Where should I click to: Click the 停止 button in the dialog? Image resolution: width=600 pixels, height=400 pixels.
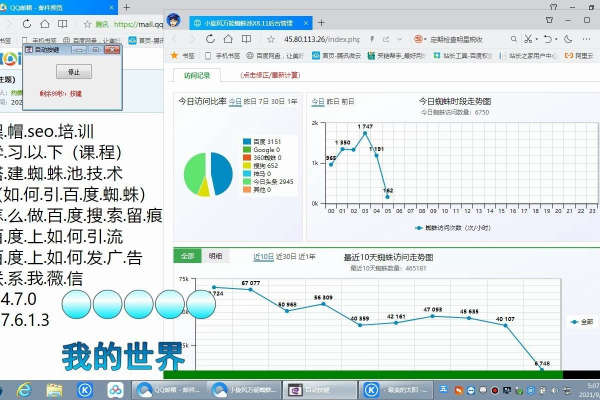[x=72, y=72]
